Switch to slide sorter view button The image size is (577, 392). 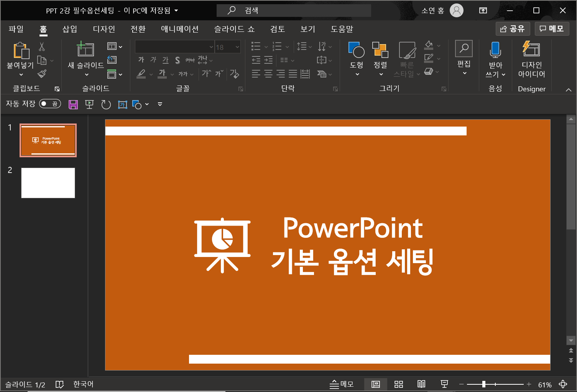pyautogui.click(x=399, y=384)
